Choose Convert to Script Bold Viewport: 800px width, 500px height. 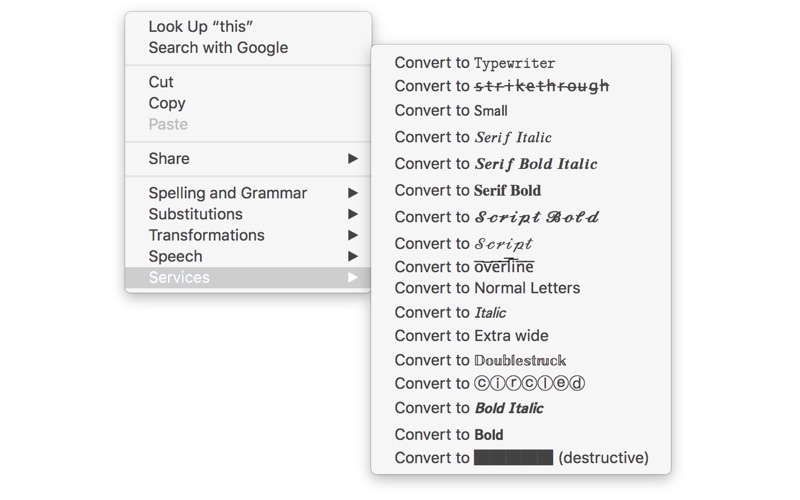pyautogui.click(x=496, y=217)
